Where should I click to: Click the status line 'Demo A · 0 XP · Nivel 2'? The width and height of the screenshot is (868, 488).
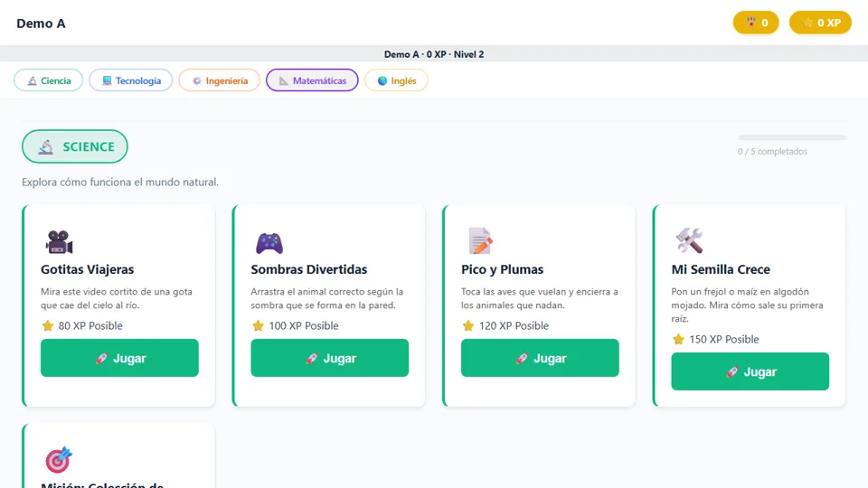click(434, 54)
